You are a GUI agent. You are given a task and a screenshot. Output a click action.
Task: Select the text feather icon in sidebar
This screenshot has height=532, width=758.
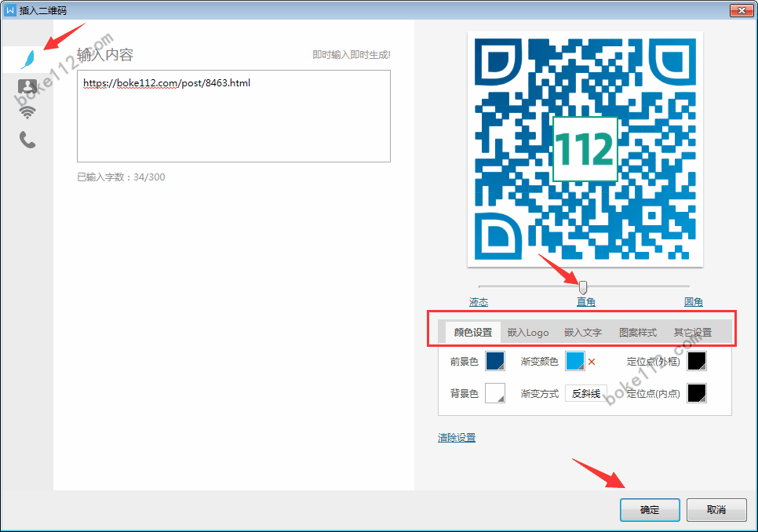point(27,60)
